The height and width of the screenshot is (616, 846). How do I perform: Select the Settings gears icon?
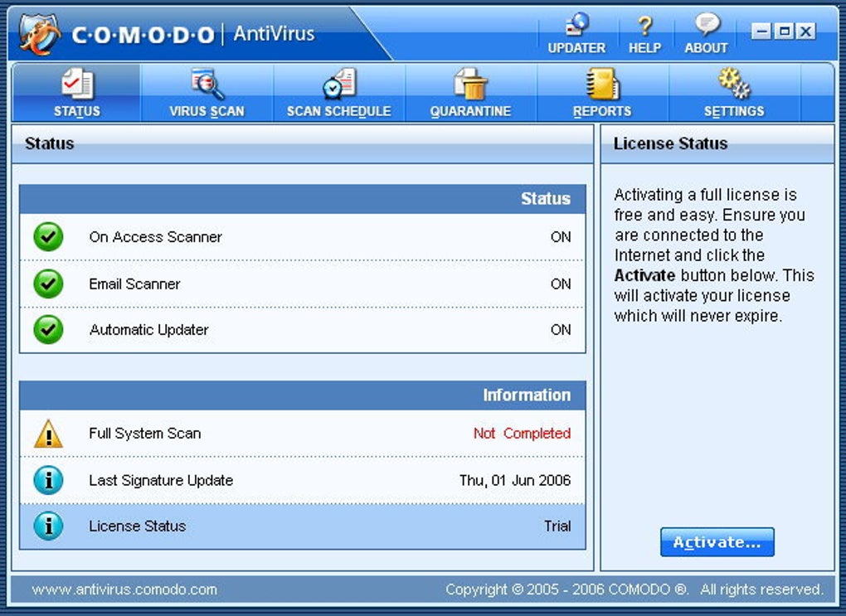(734, 83)
